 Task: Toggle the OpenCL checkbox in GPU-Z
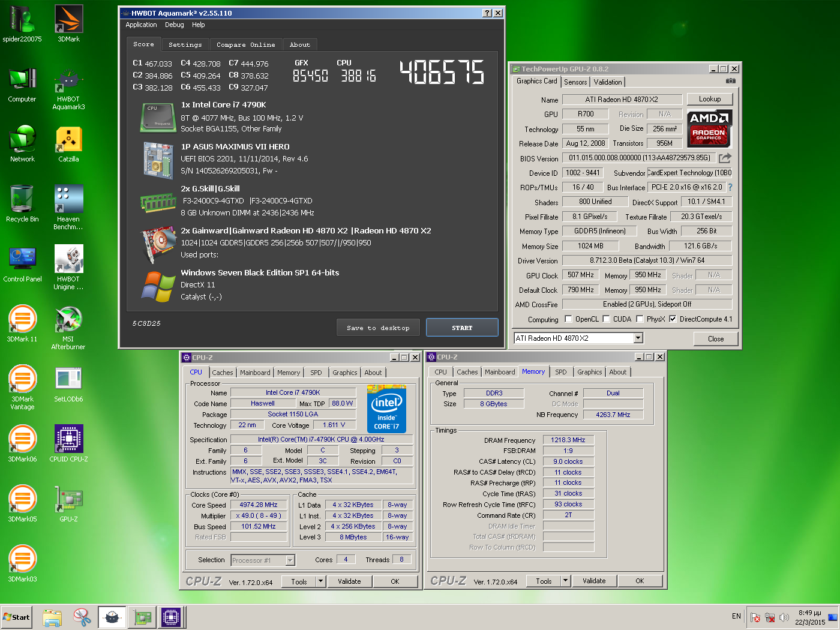pyautogui.click(x=568, y=319)
